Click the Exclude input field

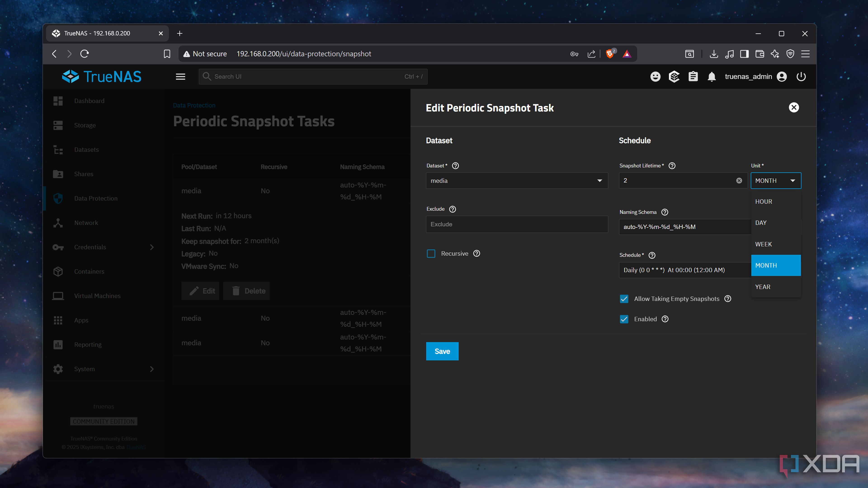pyautogui.click(x=517, y=224)
